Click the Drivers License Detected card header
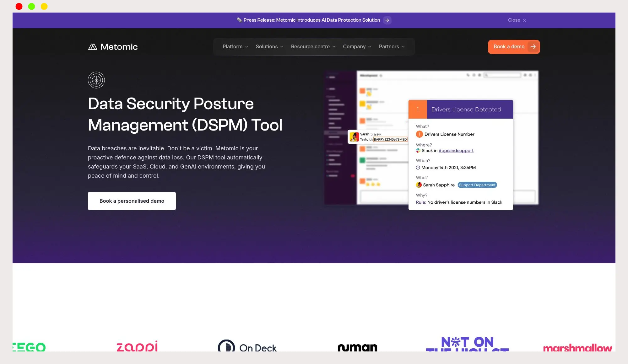 (466, 110)
